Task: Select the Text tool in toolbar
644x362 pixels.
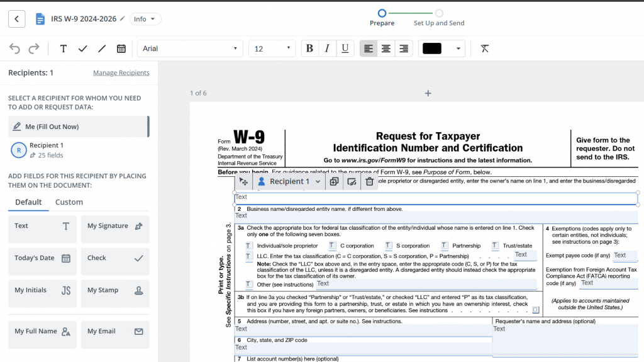Action: click(64, 48)
